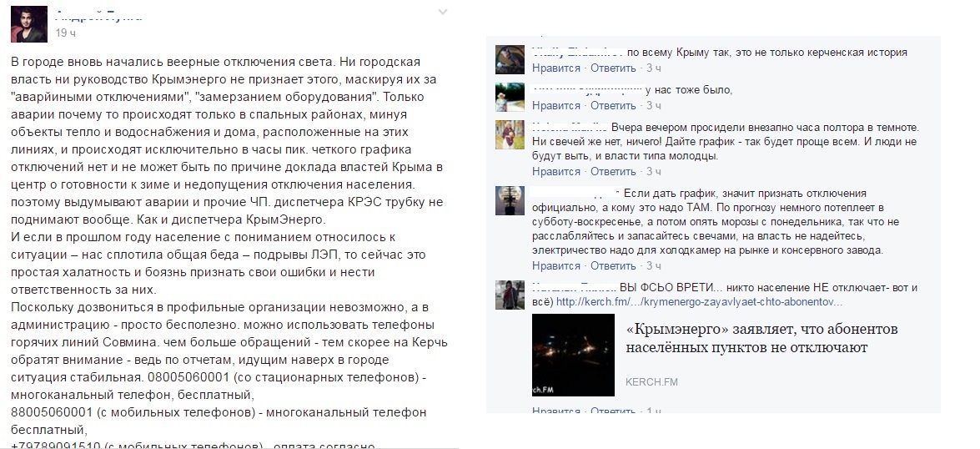The image size is (980, 449).
Task: Like the 'Если дать график' comment
Action: tap(556, 265)
